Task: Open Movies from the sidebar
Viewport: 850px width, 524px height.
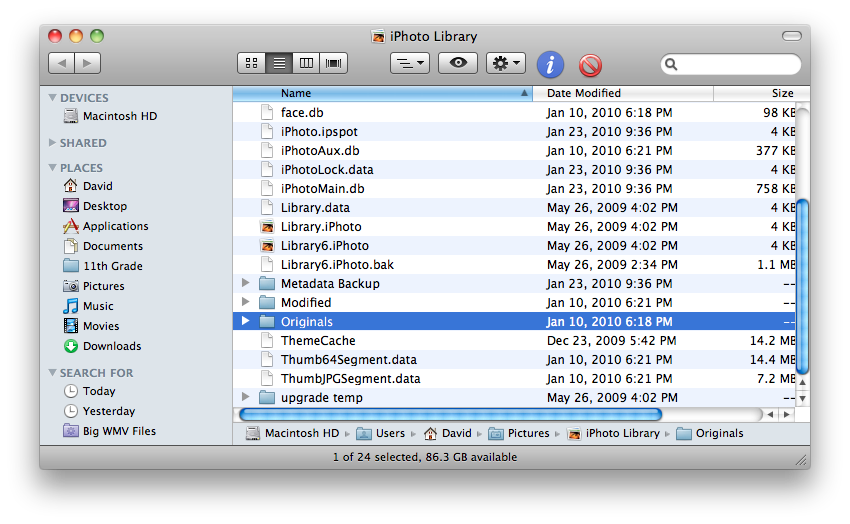Action: 91,326
